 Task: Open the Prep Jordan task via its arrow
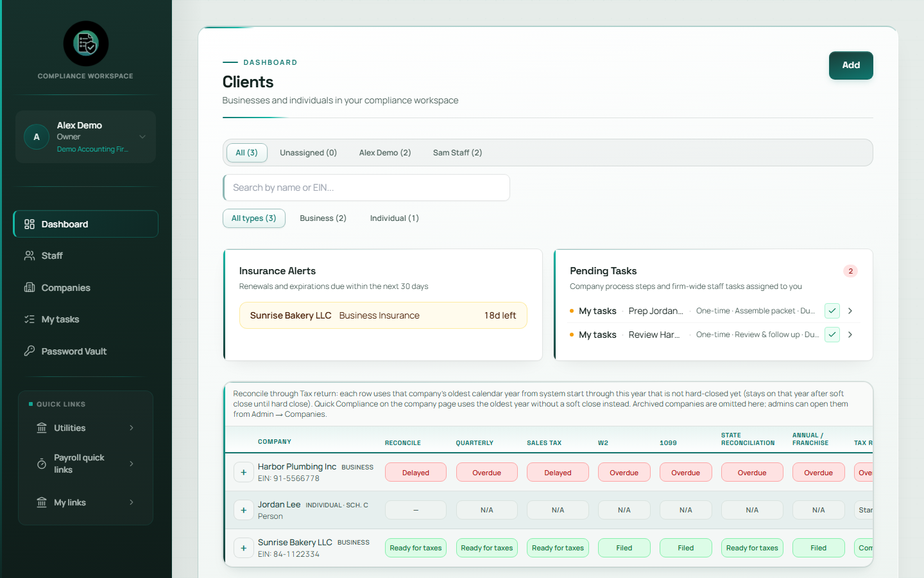pos(850,311)
